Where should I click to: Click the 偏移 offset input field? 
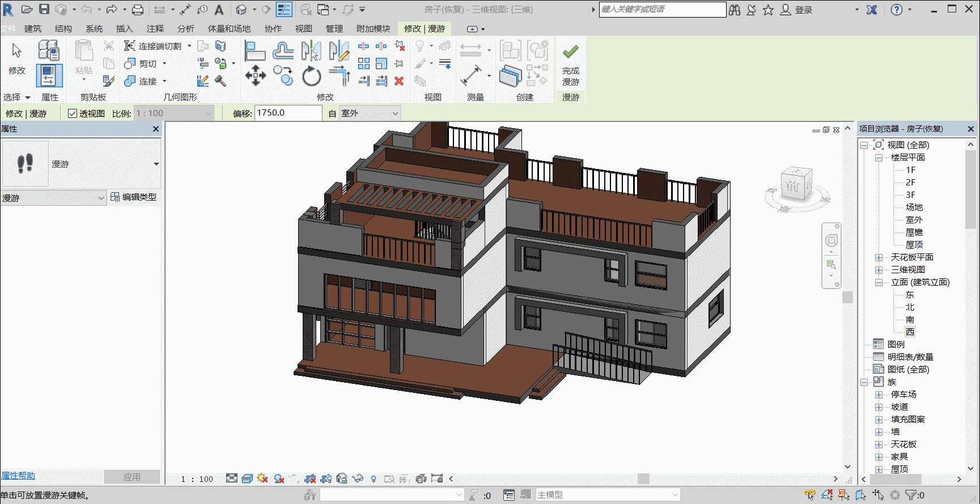(x=288, y=113)
